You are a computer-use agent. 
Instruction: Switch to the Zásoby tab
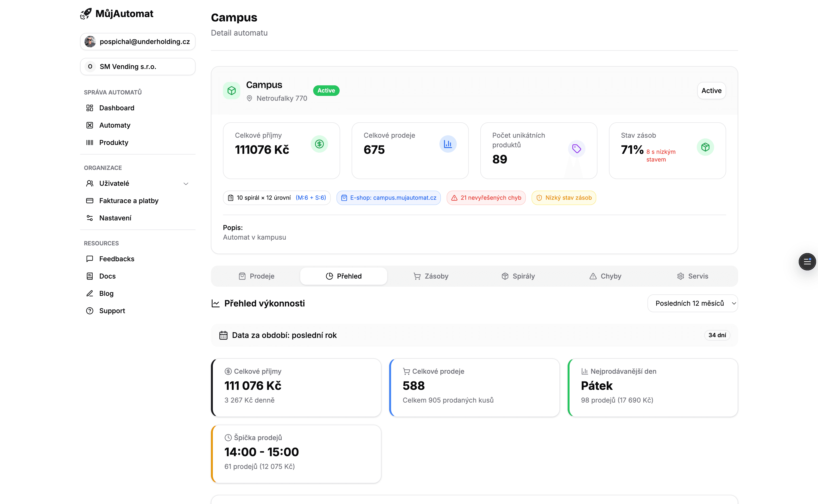pyautogui.click(x=431, y=276)
